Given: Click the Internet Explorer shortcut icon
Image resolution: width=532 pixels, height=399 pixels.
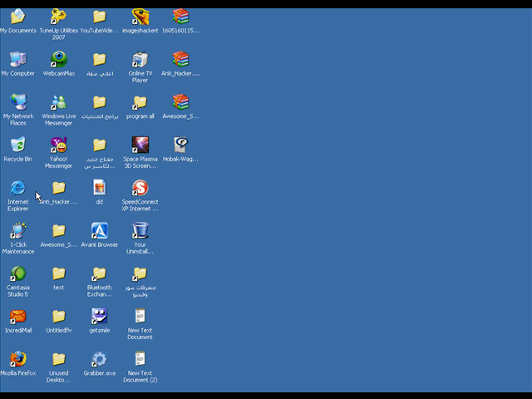Looking at the screenshot, I should [18, 188].
